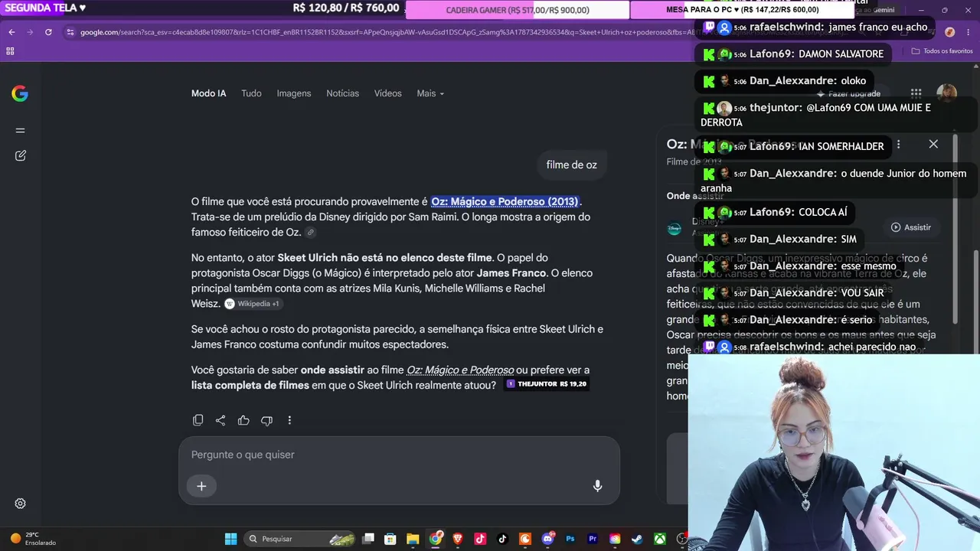Image resolution: width=980 pixels, height=551 pixels.
Task: Launch Premiere Pro from the taskbar
Action: pos(593,539)
